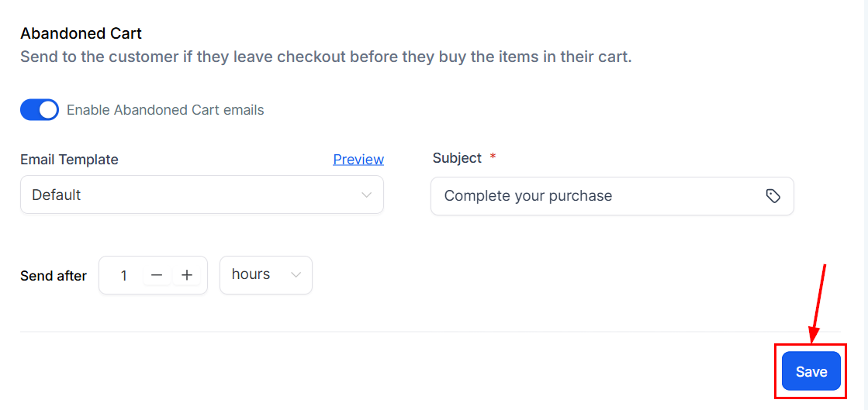This screenshot has height=410, width=868.
Task: Open the email template Preview link
Action: tap(358, 160)
